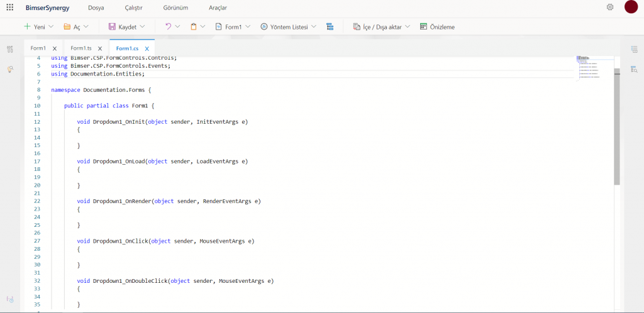Click the clipboard paste icon

(x=194, y=27)
